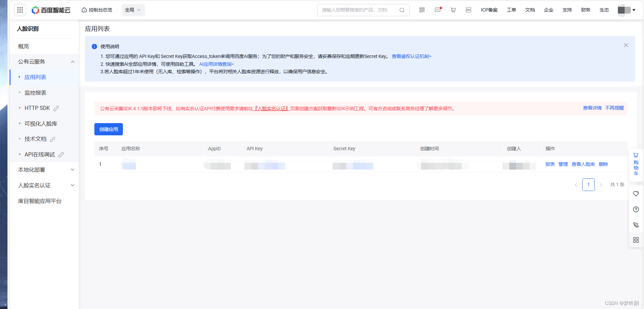Go to next page arrow in pagination
The height and width of the screenshot is (309, 644).
tap(601, 185)
